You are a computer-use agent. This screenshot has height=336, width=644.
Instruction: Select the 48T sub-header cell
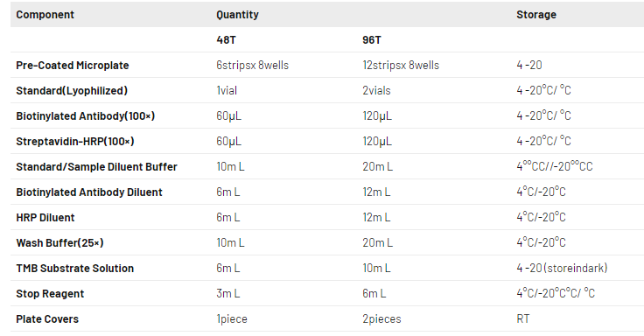[x=226, y=40]
